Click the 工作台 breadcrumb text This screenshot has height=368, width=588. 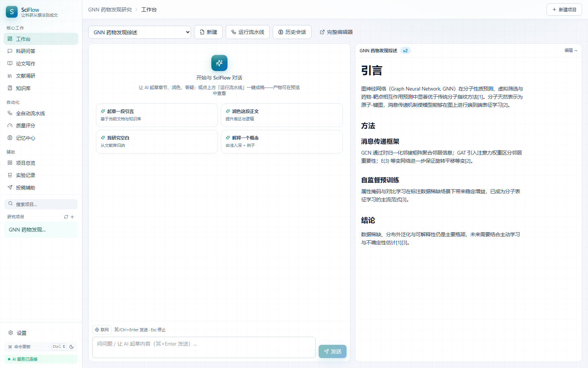pyautogui.click(x=149, y=10)
